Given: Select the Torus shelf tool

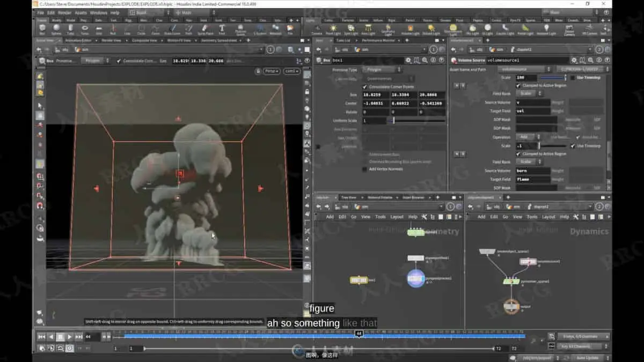Looking at the screenshot, I should [x=85, y=29].
